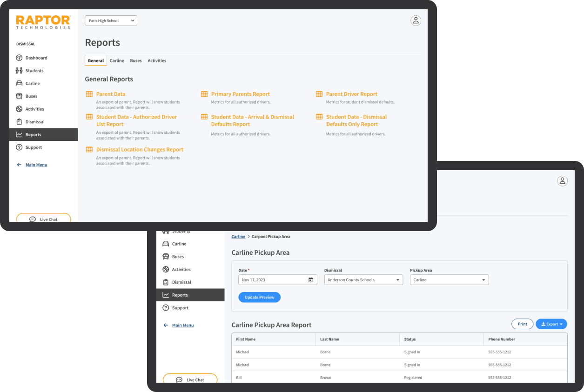The width and height of the screenshot is (584, 392).
Task: Open the Dismissal Location Changes Report link
Action: click(140, 150)
